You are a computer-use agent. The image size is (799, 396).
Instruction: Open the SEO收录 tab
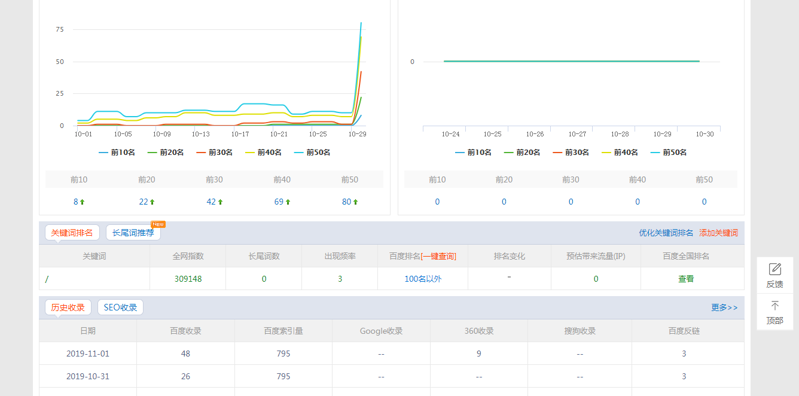click(x=120, y=307)
